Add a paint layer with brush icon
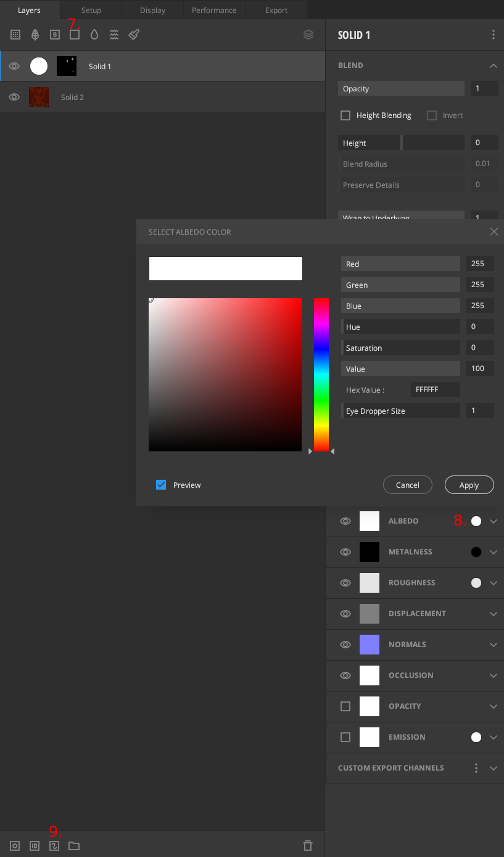 click(x=134, y=35)
